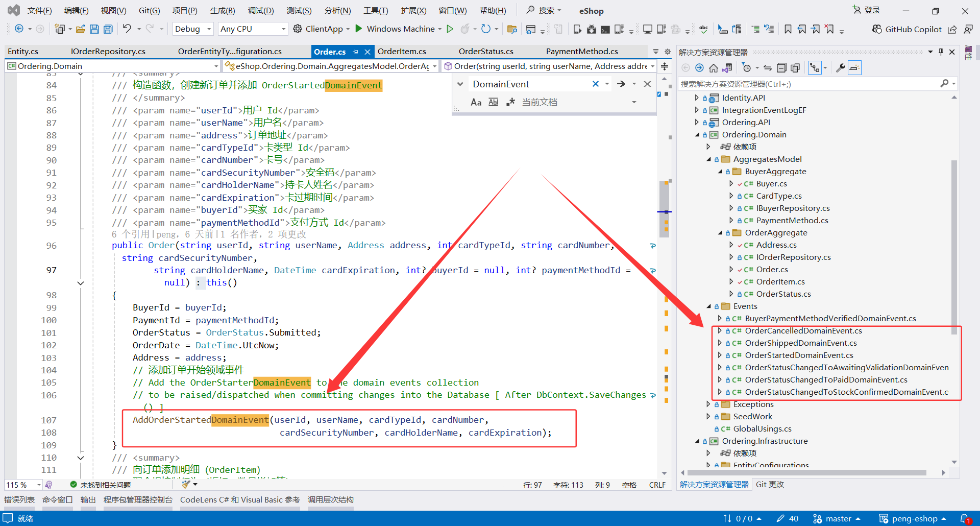
Task: Collapse all nodes in Solution Explorer toolbar
Action: click(781, 68)
